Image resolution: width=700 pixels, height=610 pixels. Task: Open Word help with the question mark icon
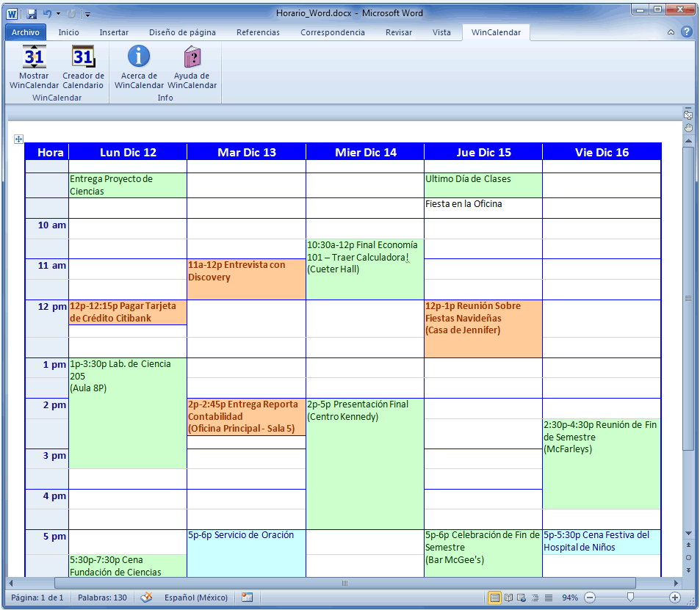pyautogui.click(x=686, y=32)
